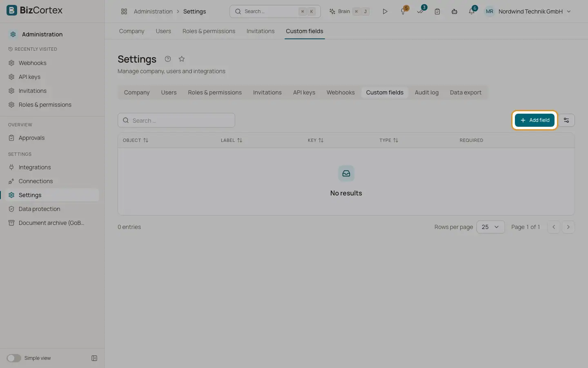The image size is (588, 368).
Task: Click the play icon in top bar
Action: 385,11
